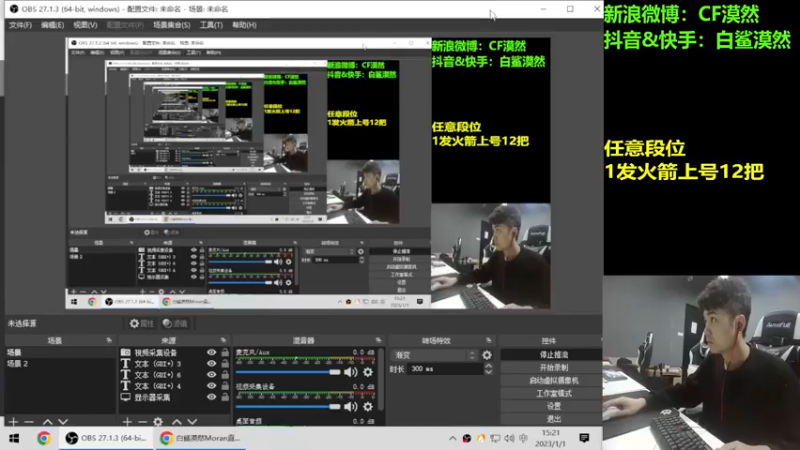The image size is (800, 450).
Task: Open the notification center icon
Action: click(584, 438)
